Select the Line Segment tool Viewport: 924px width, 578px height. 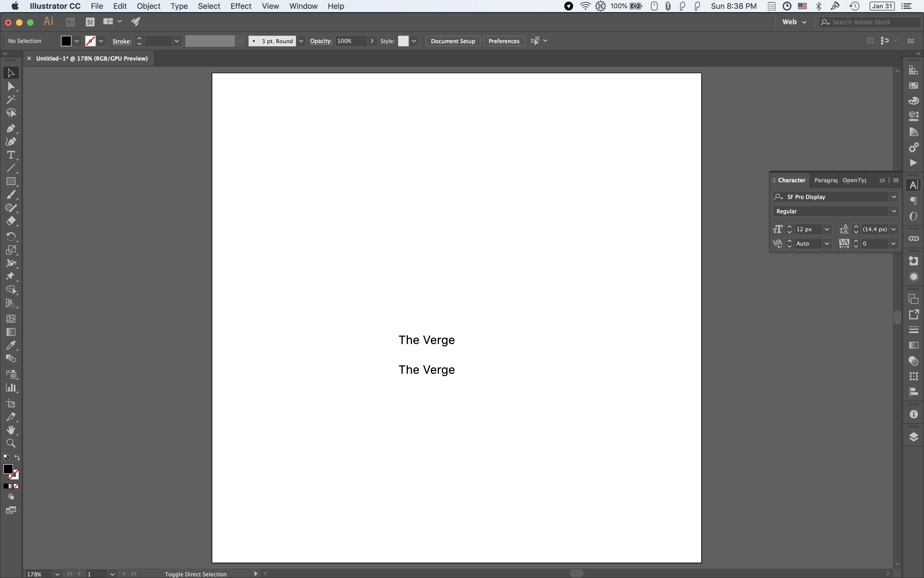pyautogui.click(x=11, y=168)
